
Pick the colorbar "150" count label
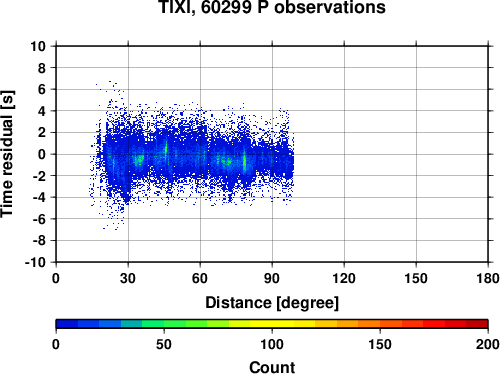tap(380, 344)
